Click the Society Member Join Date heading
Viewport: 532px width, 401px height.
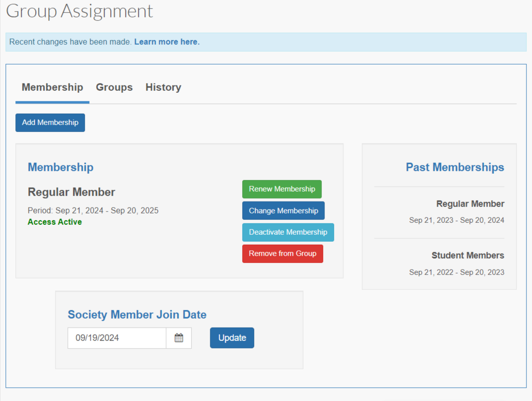coord(137,315)
